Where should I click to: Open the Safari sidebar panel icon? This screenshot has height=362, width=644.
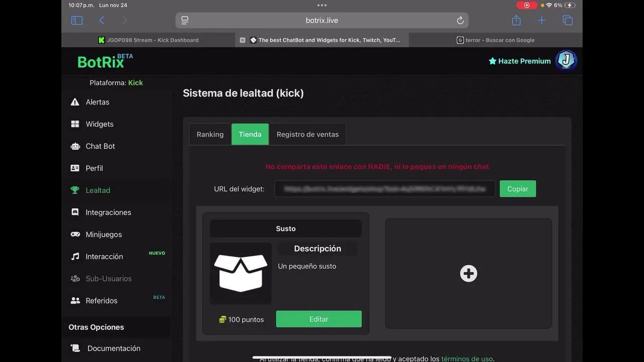[76, 20]
